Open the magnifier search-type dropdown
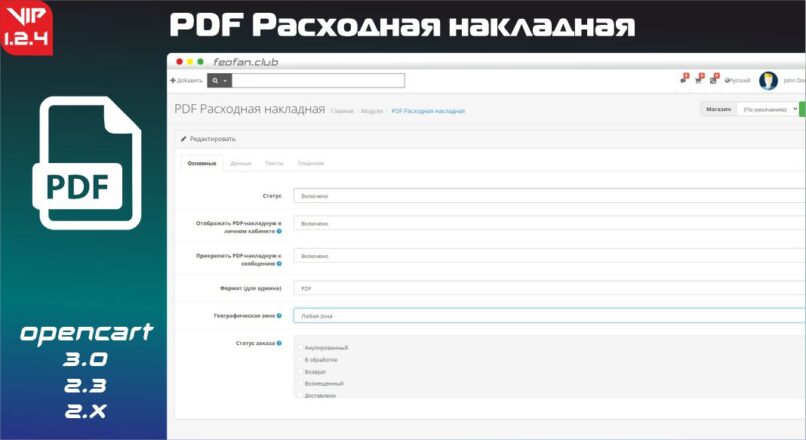This screenshot has height=440, width=806. tap(219, 81)
